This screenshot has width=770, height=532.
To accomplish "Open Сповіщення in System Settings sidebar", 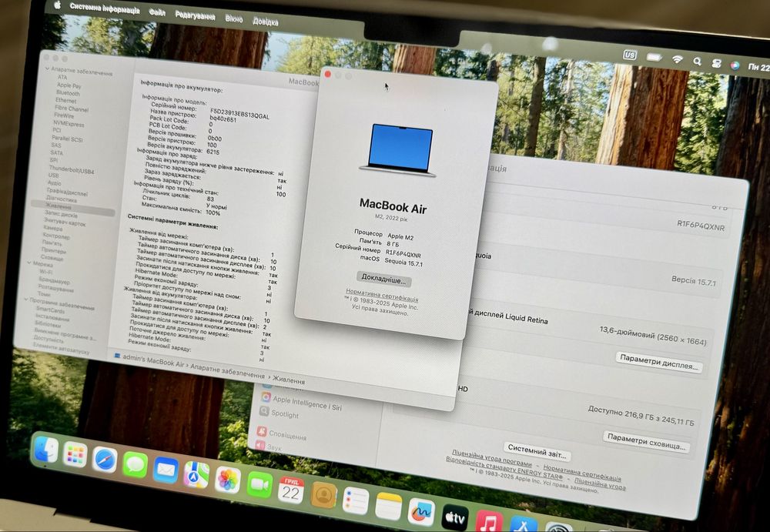I will coord(287,436).
